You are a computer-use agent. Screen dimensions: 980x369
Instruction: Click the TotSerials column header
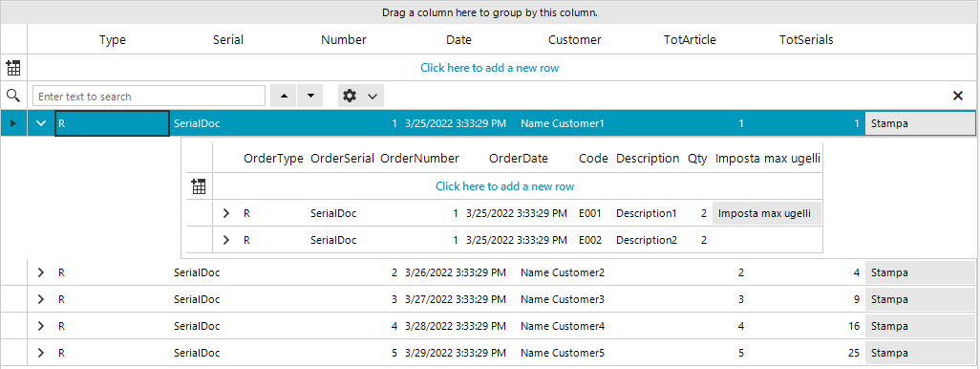806,40
